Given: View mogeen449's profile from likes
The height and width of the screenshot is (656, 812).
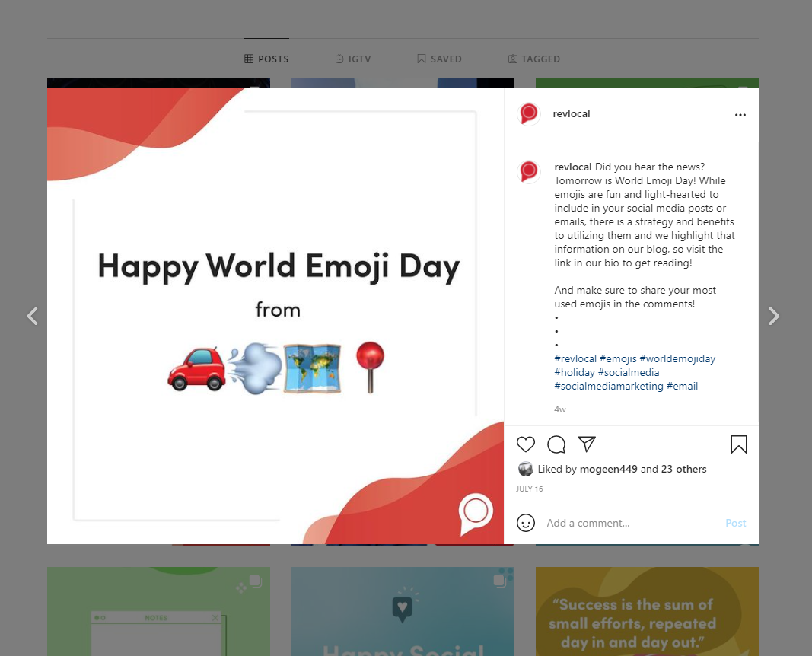Looking at the screenshot, I should (609, 469).
